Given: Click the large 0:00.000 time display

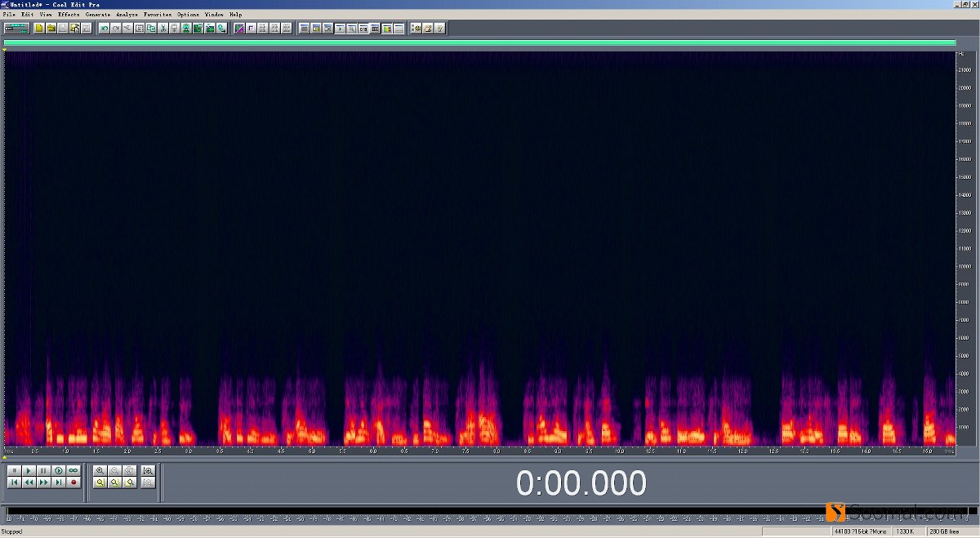Looking at the screenshot, I should [x=581, y=483].
